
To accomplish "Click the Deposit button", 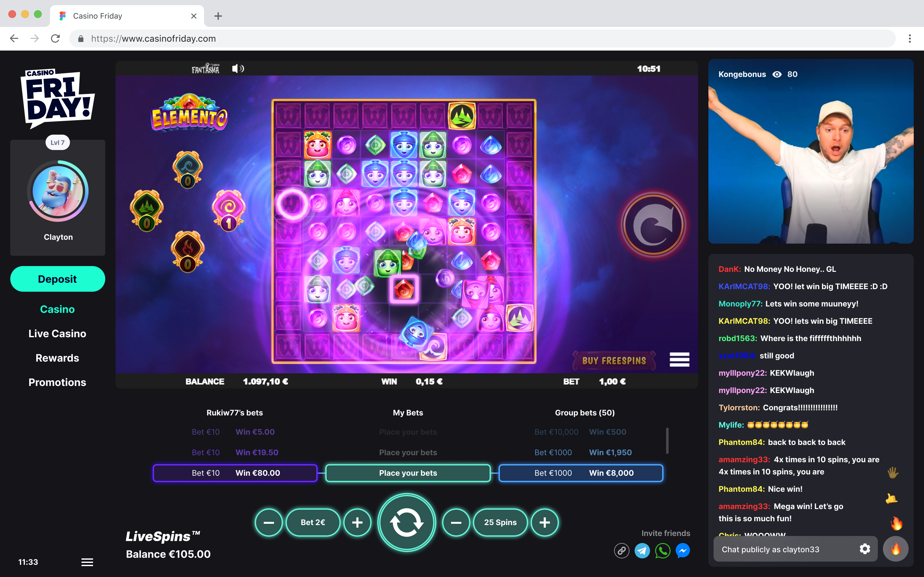I will click(x=57, y=279).
